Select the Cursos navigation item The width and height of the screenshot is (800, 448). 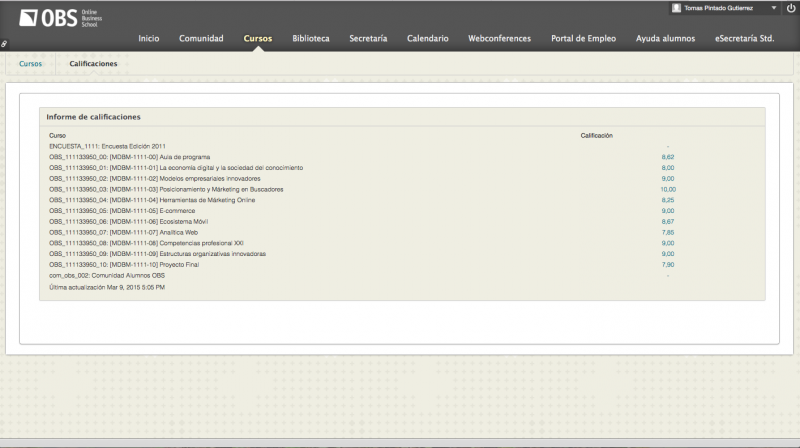(257, 39)
